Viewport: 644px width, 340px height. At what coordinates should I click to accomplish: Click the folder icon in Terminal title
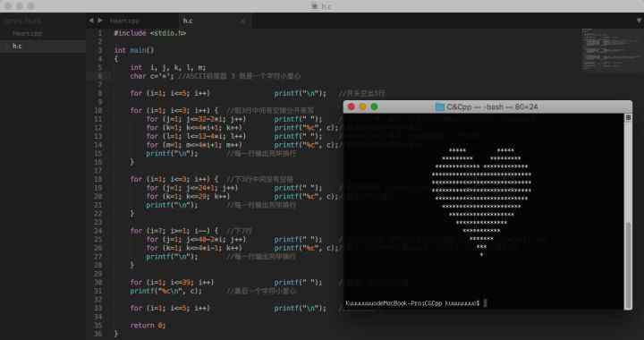pos(439,106)
